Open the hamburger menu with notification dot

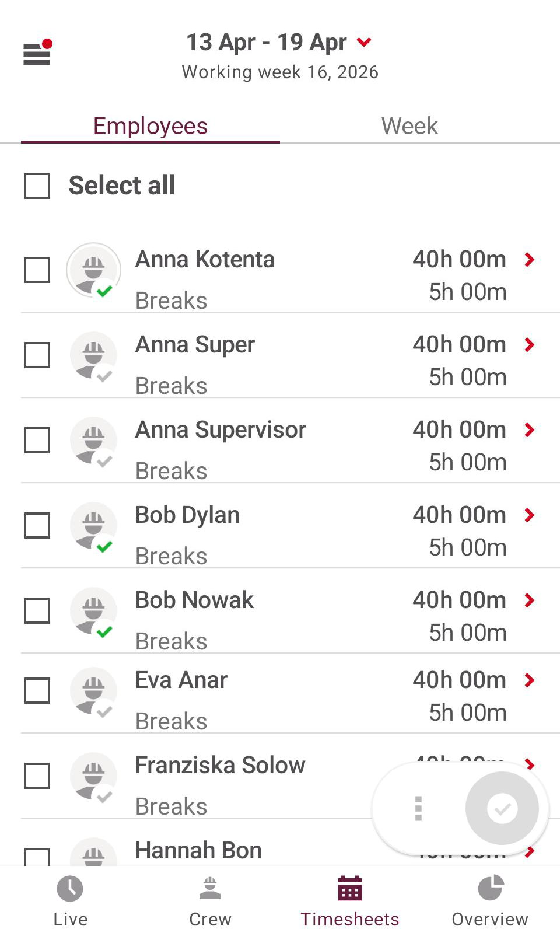coord(37,53)
